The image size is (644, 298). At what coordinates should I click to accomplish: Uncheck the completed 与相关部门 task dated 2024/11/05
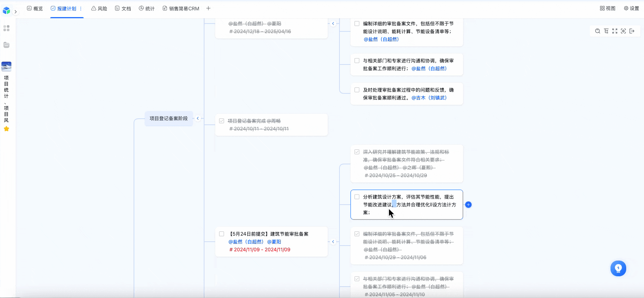[x=357, y=279]
